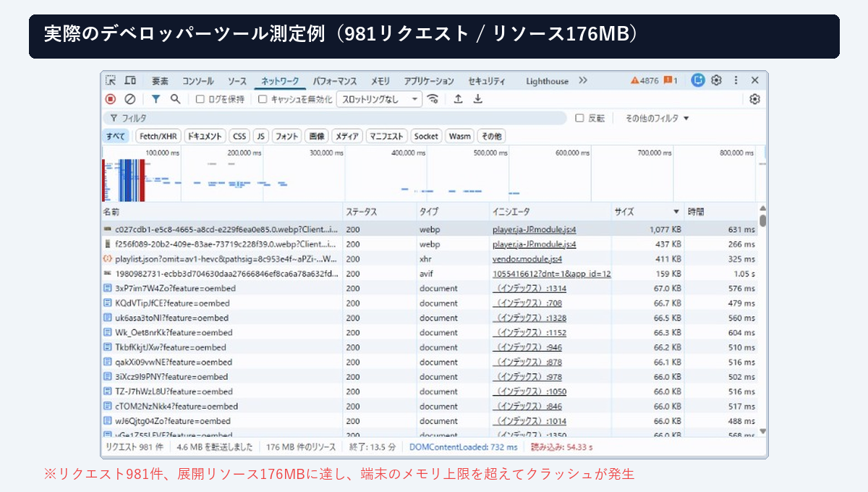Filter requests by マニフェスト

point(386,136)
